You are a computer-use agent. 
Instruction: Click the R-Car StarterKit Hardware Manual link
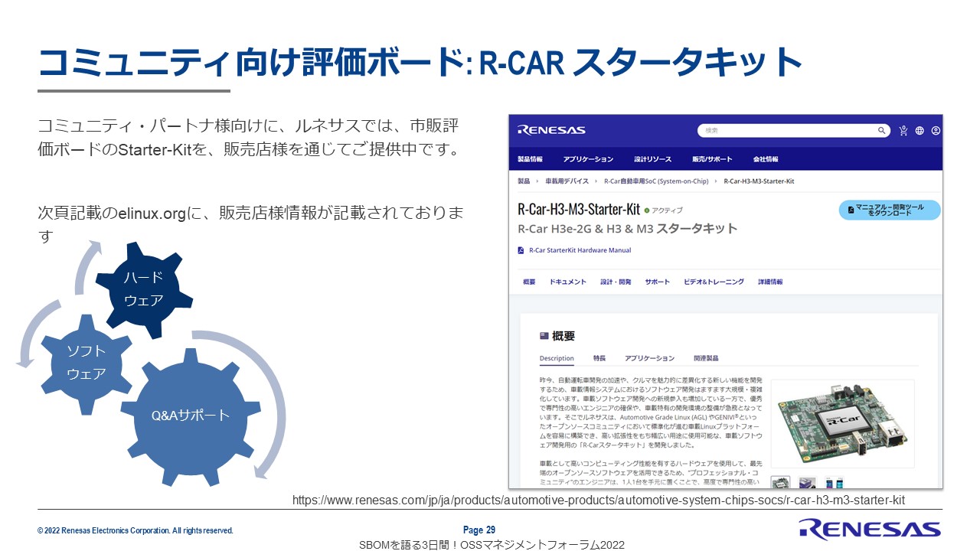click(580, 250)
